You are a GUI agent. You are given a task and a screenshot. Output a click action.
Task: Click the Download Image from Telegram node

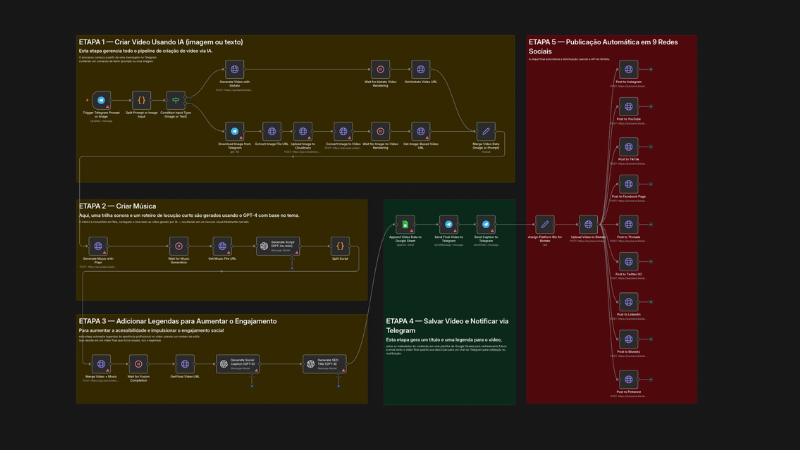(233, 131)
